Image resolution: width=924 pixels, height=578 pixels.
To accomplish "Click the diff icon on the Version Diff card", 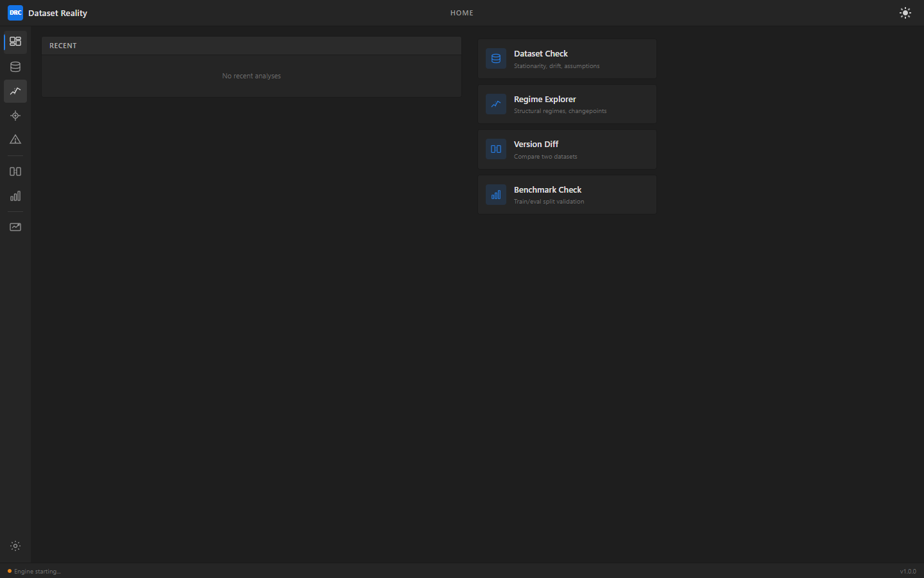I will click(x=495, y=148).
